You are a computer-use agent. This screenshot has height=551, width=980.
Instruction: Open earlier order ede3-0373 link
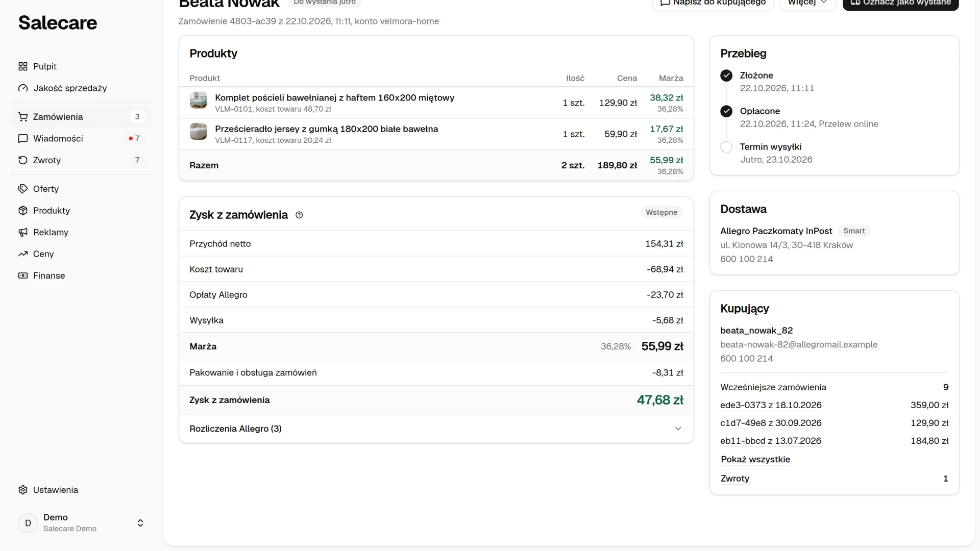(x=771, y=405)
